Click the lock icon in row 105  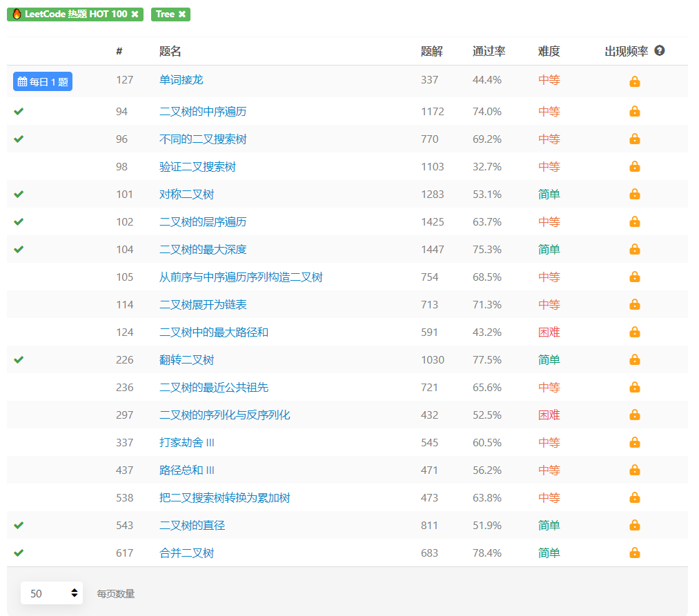coord(634,277)
